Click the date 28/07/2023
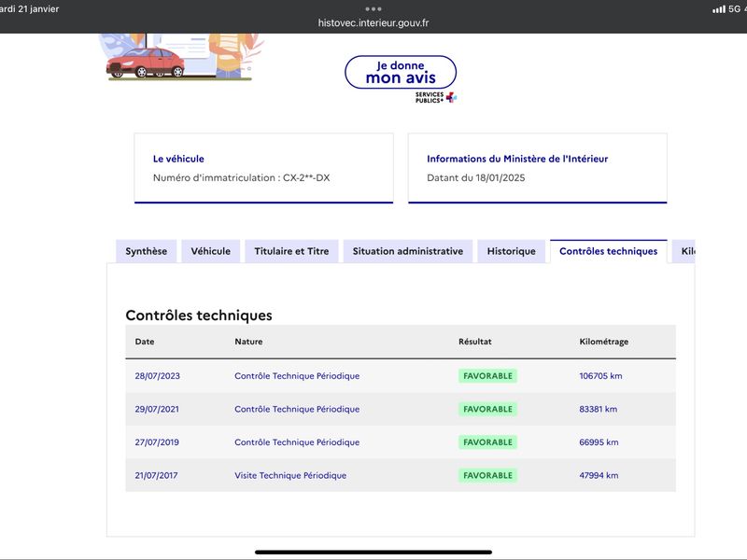This screenshot has width=747, height=560. point(157,376)
